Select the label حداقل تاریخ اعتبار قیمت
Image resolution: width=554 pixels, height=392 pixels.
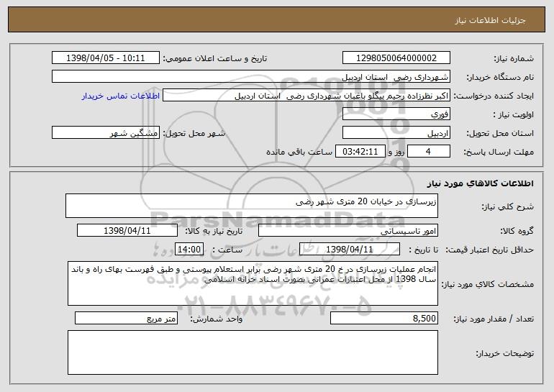pos(490,250)
